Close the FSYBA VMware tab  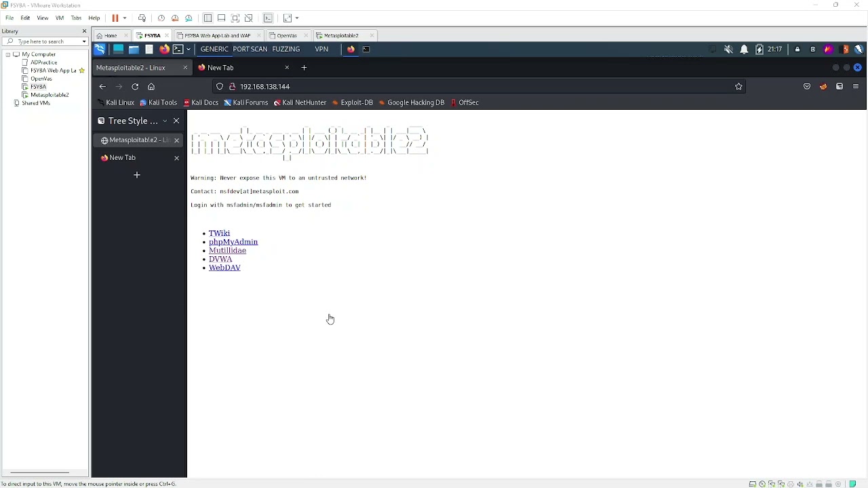[167, 35]
